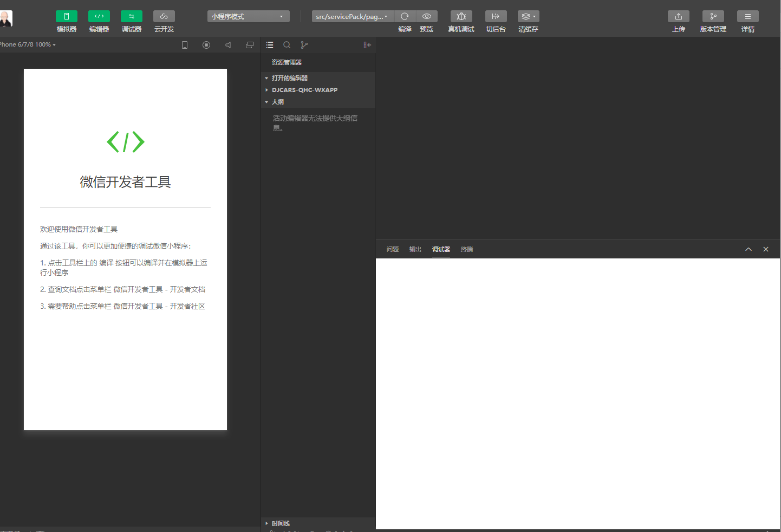Viewport: 781px width, 532px height.
Task: Click the line starting 通过该工具
Action: click(116, 246)
